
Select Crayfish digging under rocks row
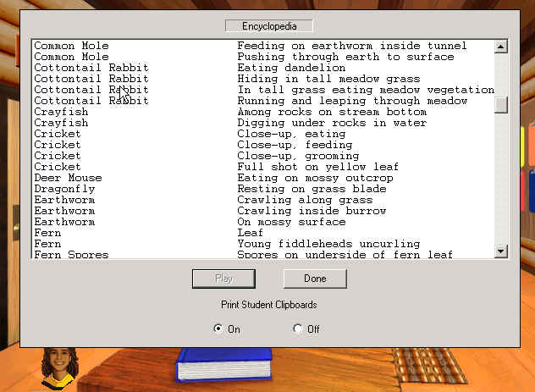point(263,123)
